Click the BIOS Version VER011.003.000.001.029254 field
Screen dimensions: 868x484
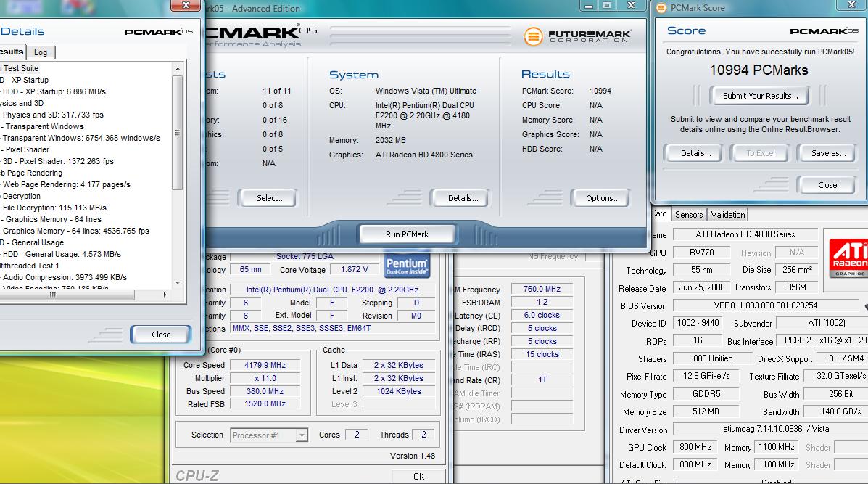(766, 305)
